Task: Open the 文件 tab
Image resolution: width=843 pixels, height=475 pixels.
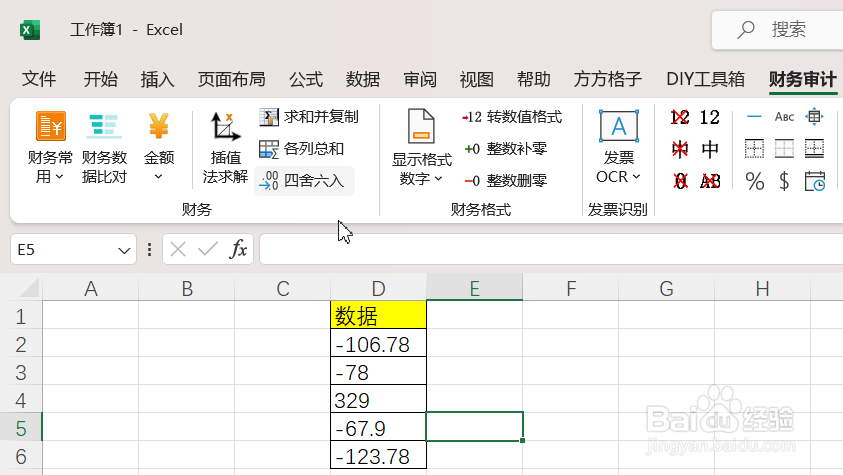Action: (39, 79)
